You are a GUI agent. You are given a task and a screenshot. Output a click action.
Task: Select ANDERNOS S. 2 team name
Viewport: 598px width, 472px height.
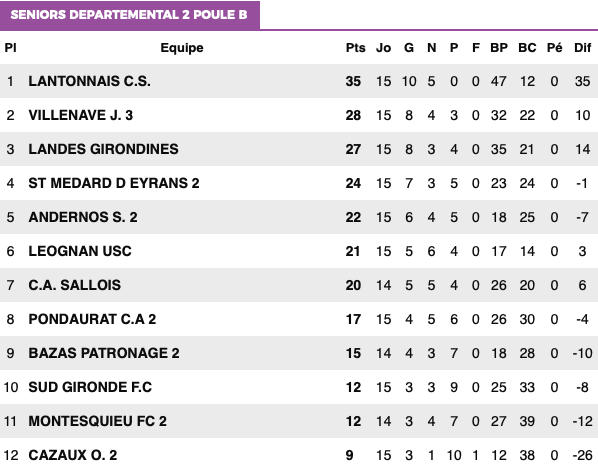pos(83,217)
